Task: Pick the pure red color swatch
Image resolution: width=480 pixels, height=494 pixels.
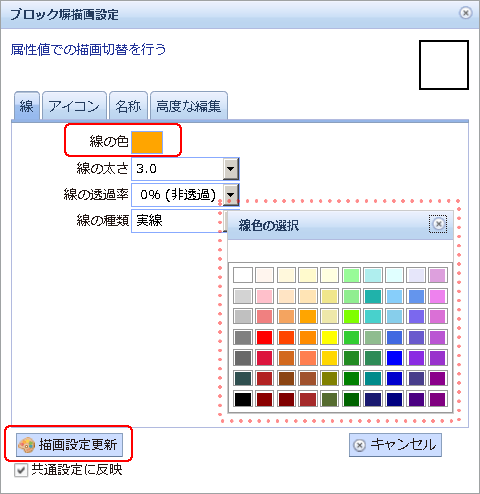Action: point(265,337)
